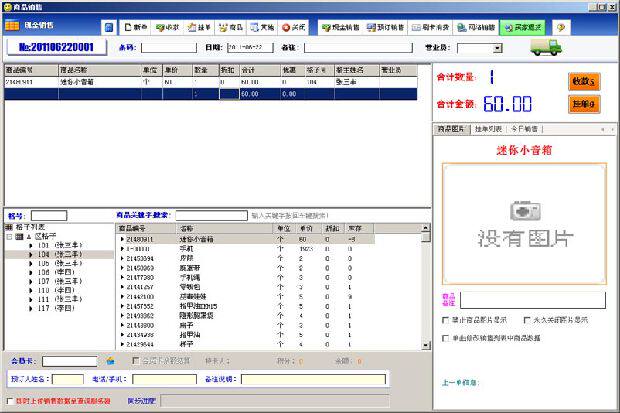Click the red 关闭 close toolbar button
620x413 pixels.
pyautogui.click(x=293, y=27)
